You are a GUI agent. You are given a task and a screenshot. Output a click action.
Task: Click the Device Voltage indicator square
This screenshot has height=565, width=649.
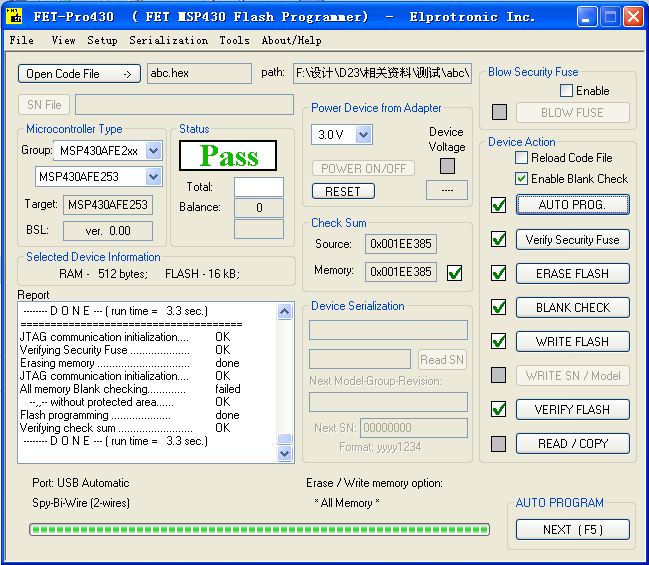447,166
